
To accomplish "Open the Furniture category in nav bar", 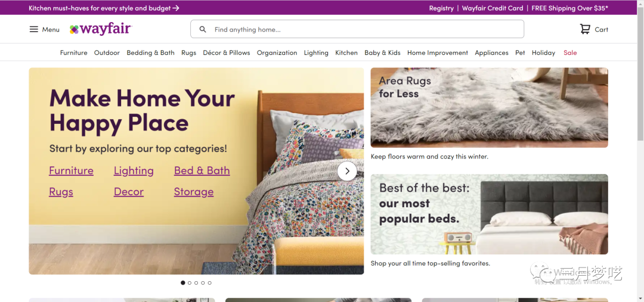I will coord(73,52).
